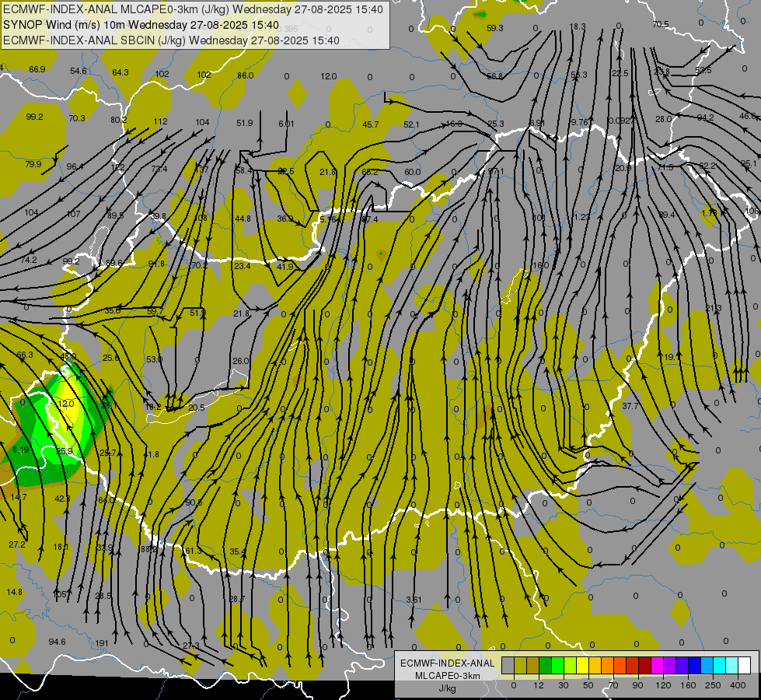Screen dimensions: 761x700
Task: Click the map value 21.8 inside the closed contour
Action: coord(328,172)
